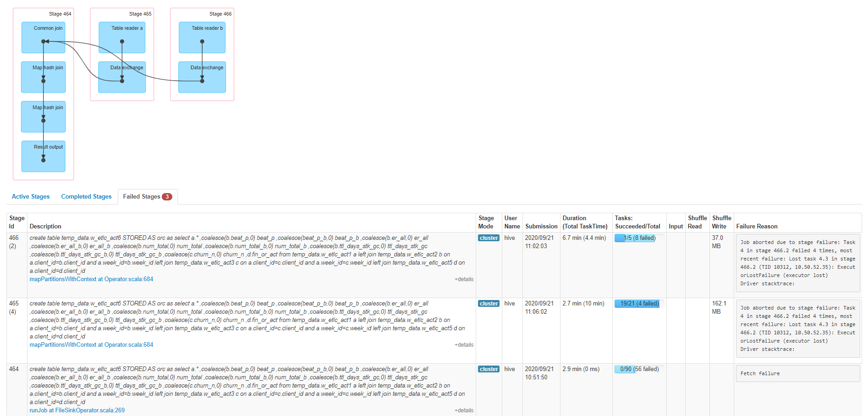Select the Table reader a node
The width and height of the screenshot is (868, 416).
click(x=122, y=37)
